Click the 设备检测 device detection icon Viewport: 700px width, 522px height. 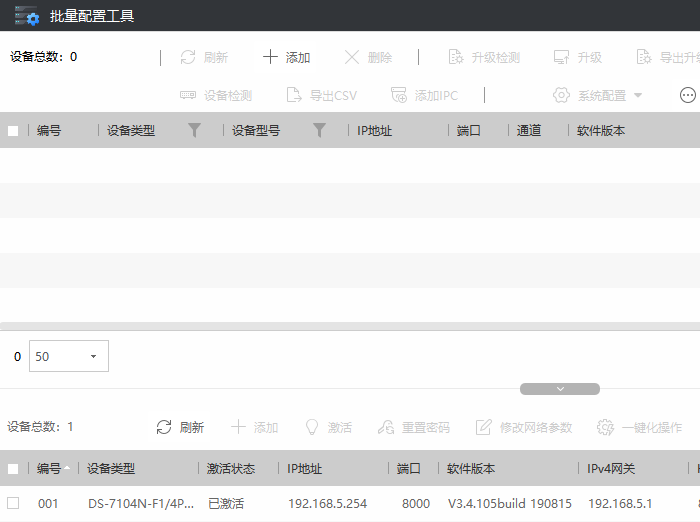click(188, 95)
